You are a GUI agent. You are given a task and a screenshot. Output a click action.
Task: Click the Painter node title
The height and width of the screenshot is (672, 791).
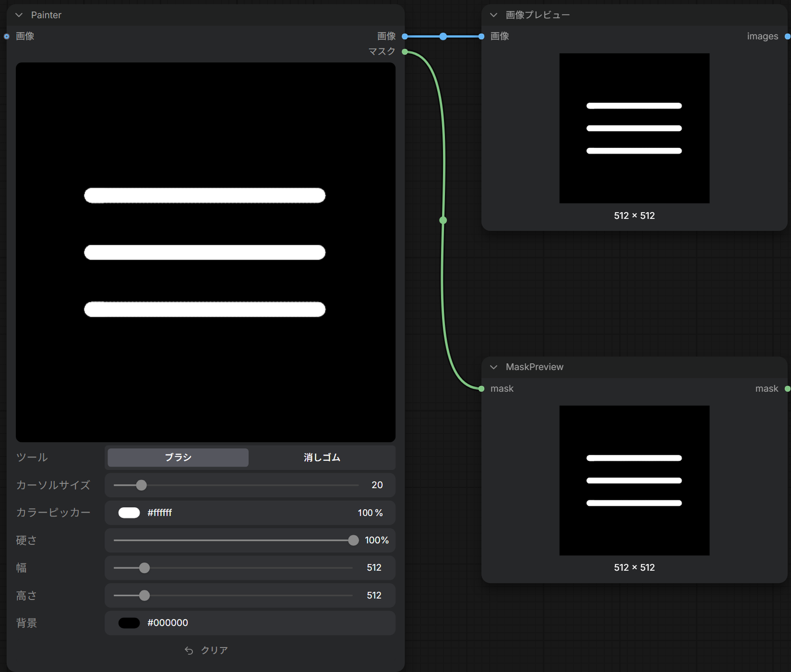click(x=46, y=15)
